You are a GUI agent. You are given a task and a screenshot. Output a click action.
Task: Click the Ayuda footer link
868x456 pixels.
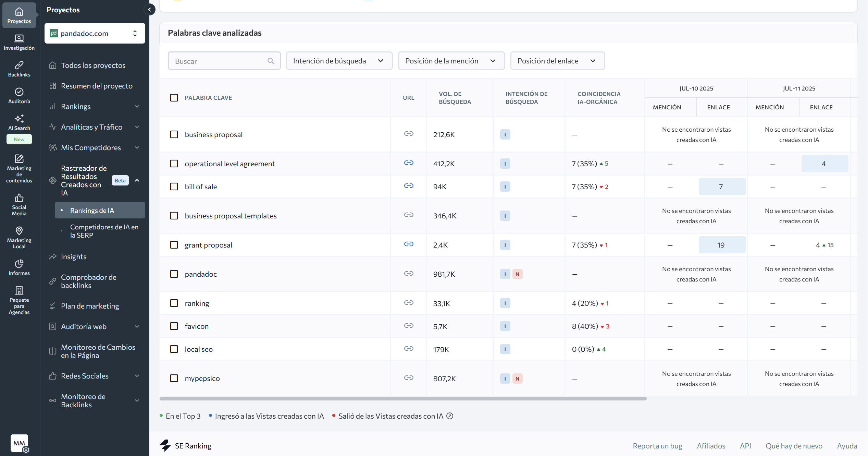847,446
